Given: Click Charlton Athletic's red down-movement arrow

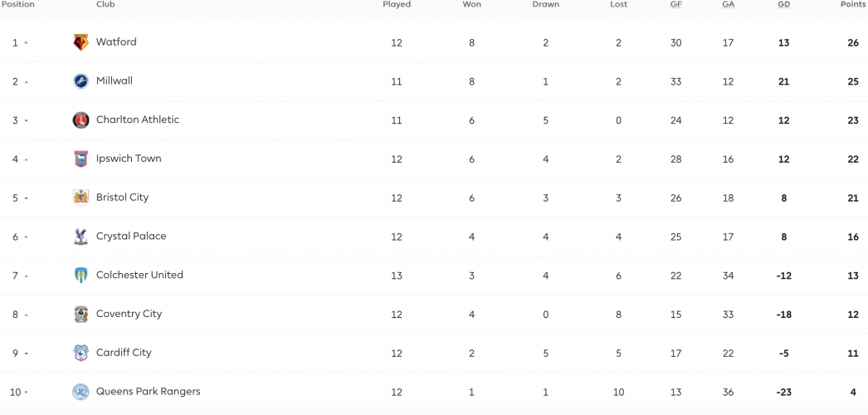Looking at the screenshot, I should click(x=26, y=120).
